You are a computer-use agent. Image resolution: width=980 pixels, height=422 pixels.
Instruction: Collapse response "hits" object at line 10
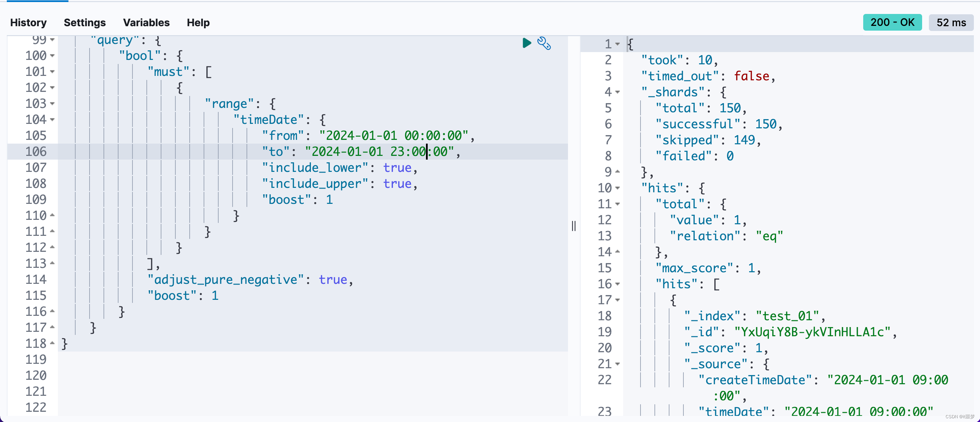pos(617,188)
